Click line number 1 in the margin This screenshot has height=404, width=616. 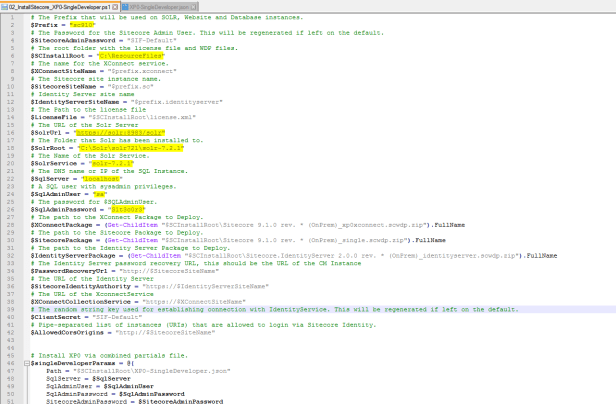click(12, 17)
